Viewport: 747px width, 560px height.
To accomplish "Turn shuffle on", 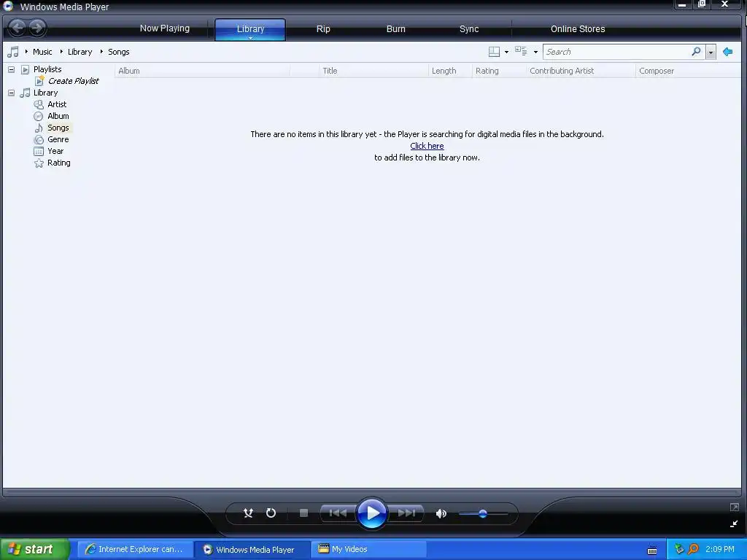I will [248, 513].
